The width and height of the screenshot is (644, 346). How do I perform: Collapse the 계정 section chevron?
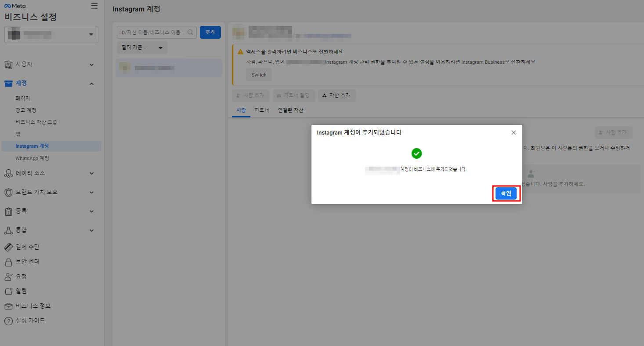tap(92, 84)
